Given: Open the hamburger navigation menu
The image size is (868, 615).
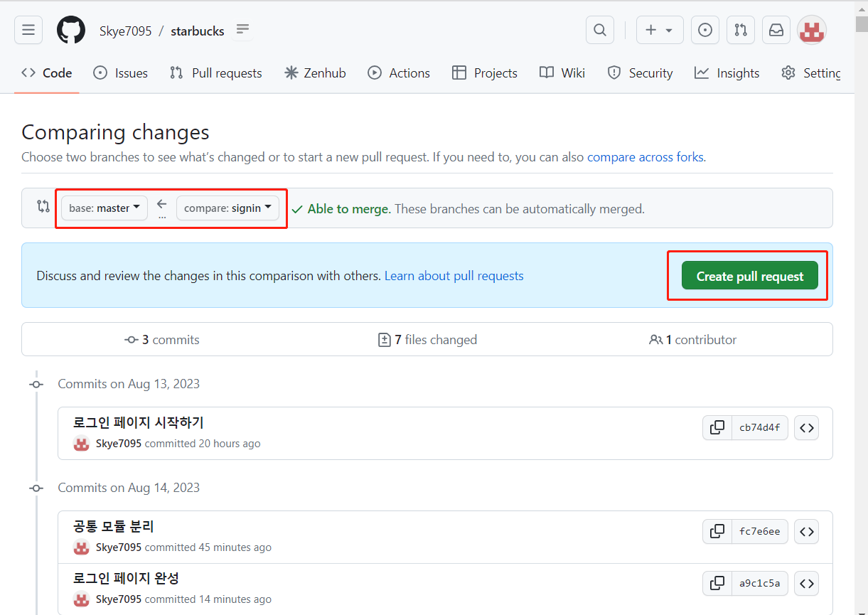Looking at the screenshot, I should pyautogui.click(x=28, y=30).
